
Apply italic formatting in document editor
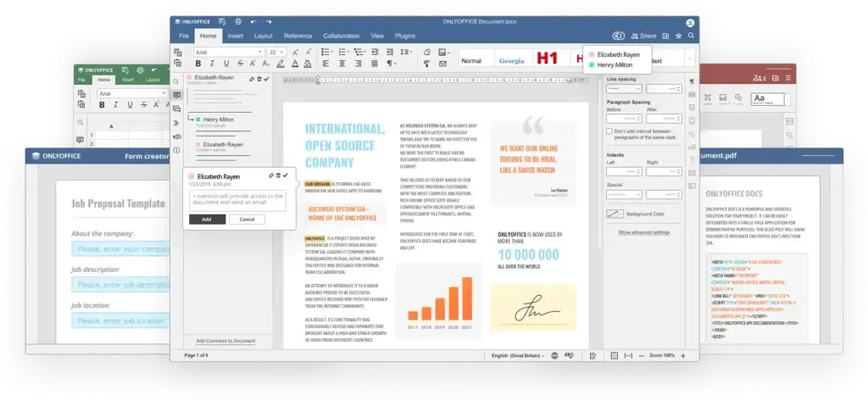click(212, 64)
